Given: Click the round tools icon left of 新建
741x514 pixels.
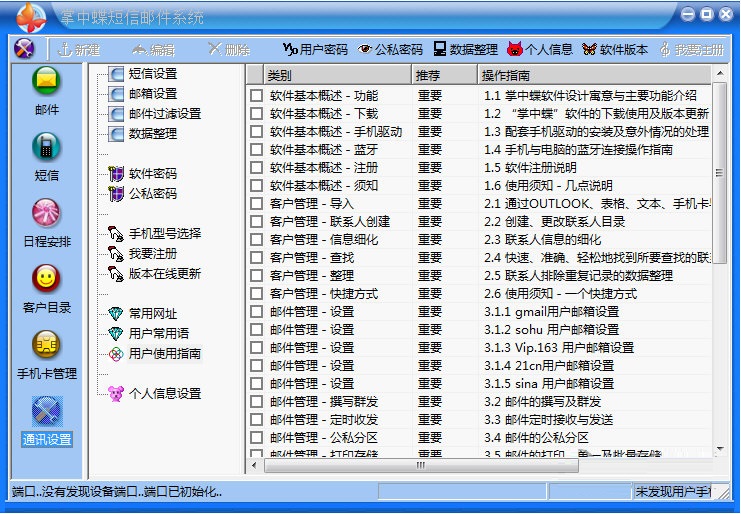Looking at the screenshot, I should [x=24, y=49].
